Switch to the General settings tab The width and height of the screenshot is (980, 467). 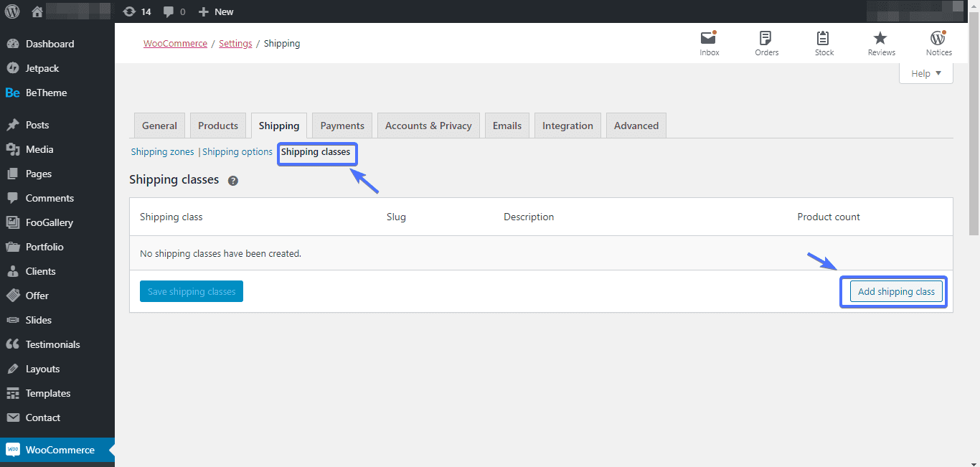(x=159, y=126)
